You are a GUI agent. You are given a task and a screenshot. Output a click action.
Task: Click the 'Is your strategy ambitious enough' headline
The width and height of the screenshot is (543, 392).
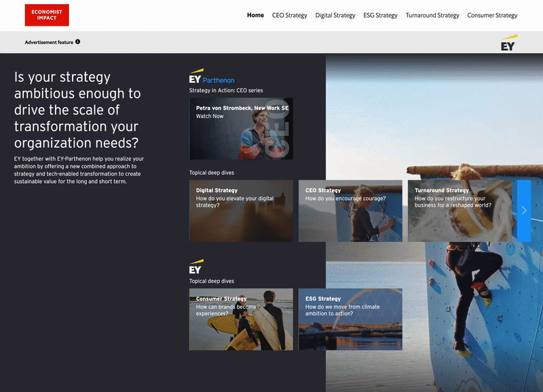(x=77, y=110)
